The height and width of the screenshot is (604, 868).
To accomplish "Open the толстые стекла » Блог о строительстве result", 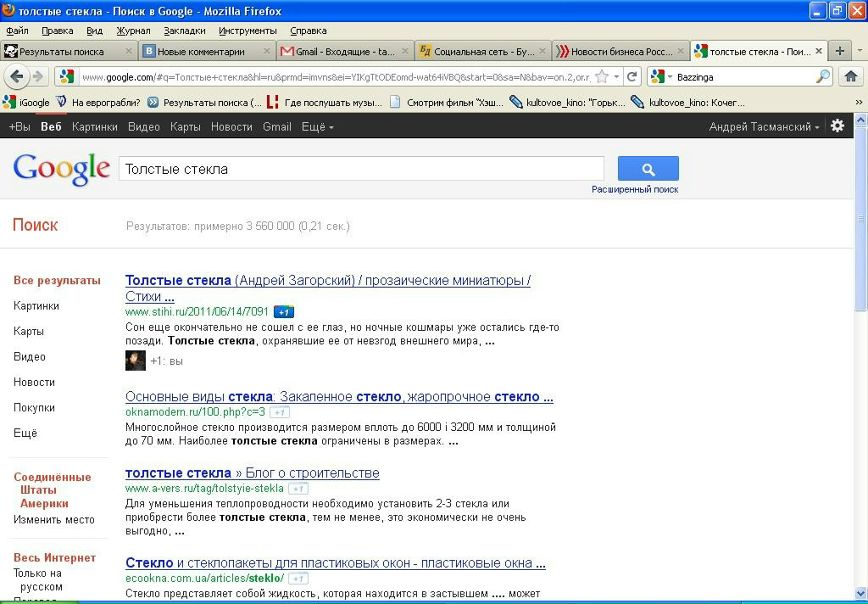I will (252, 473).
